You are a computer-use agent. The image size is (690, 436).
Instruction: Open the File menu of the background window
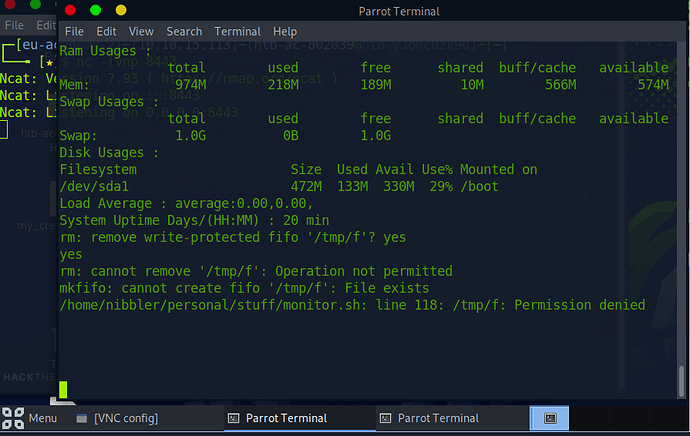tap(14, 24)
